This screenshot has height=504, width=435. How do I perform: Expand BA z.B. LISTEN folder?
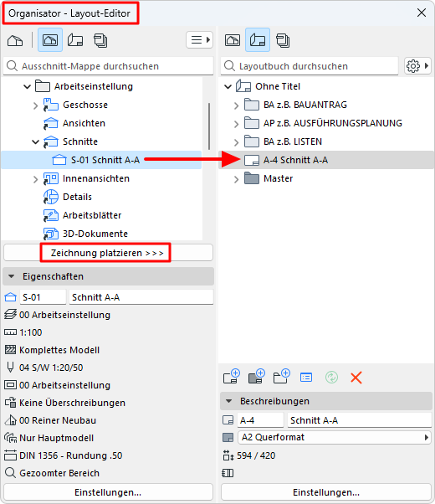tap(237, 142)
